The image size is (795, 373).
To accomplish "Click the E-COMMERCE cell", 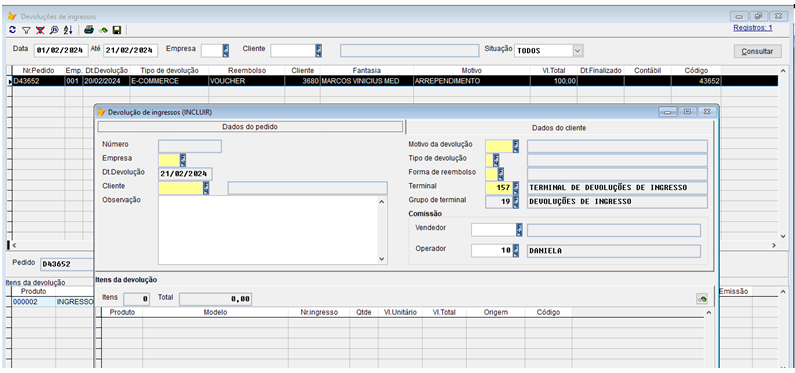I will (169, 81).
